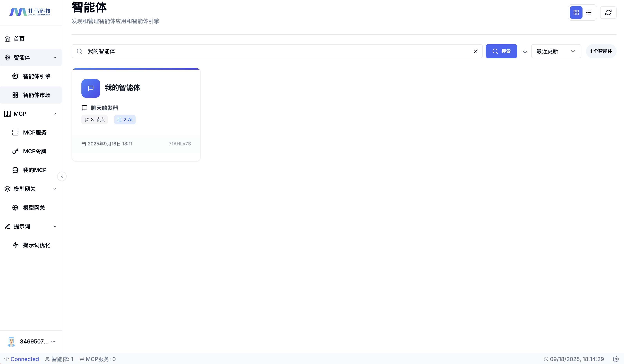Viewport: 624px width, 364px height.
Task: Open MCP服务 server item
Action: point(34,133)
